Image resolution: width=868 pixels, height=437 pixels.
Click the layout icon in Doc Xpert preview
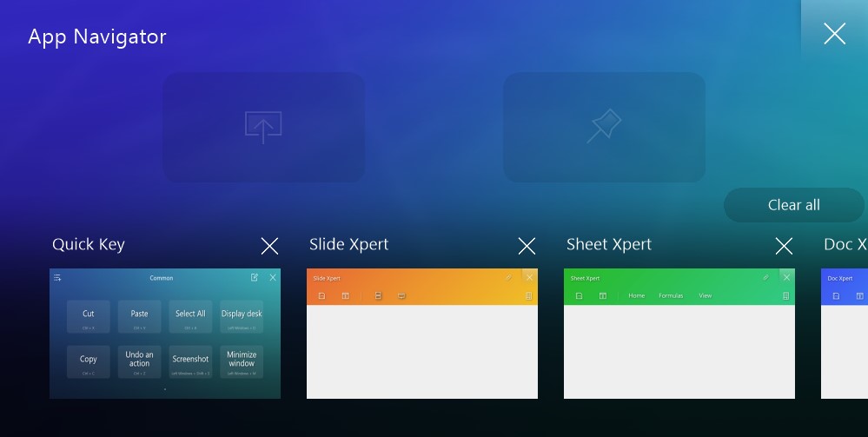tap(859, 295)
